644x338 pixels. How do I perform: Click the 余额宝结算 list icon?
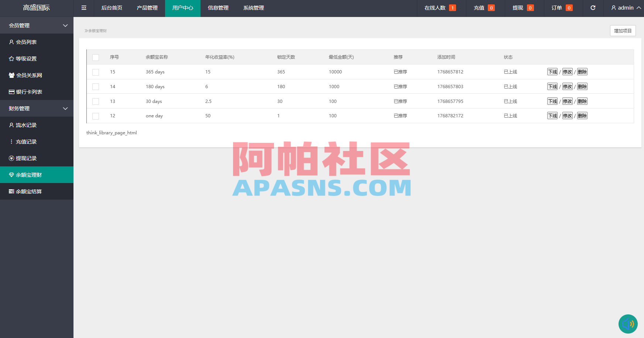[11, 192]
